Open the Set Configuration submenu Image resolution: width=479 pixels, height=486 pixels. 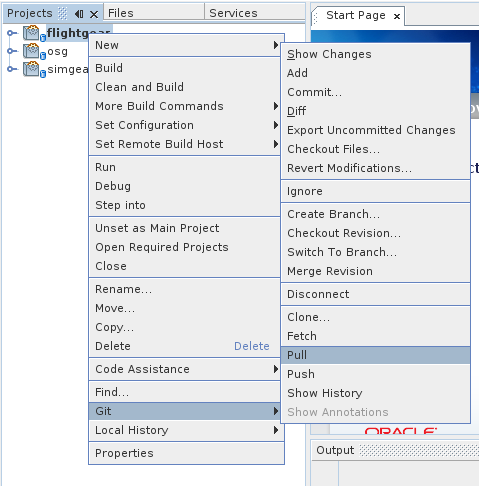(x=184, y=125)
